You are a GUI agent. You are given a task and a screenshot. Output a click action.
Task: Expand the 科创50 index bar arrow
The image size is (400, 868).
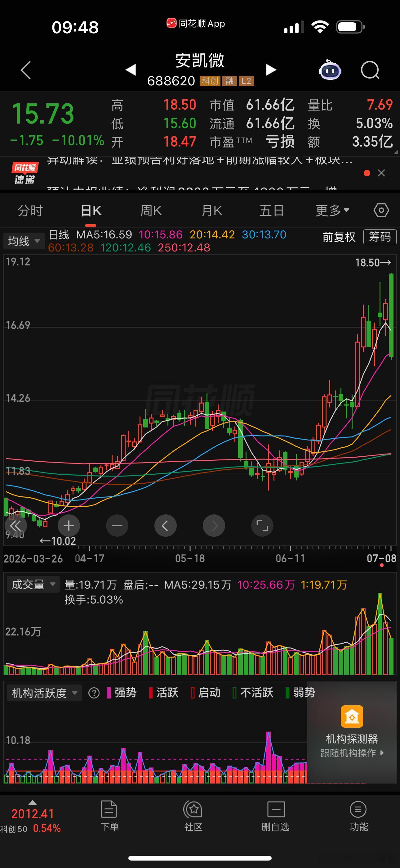tap(32, 802)
